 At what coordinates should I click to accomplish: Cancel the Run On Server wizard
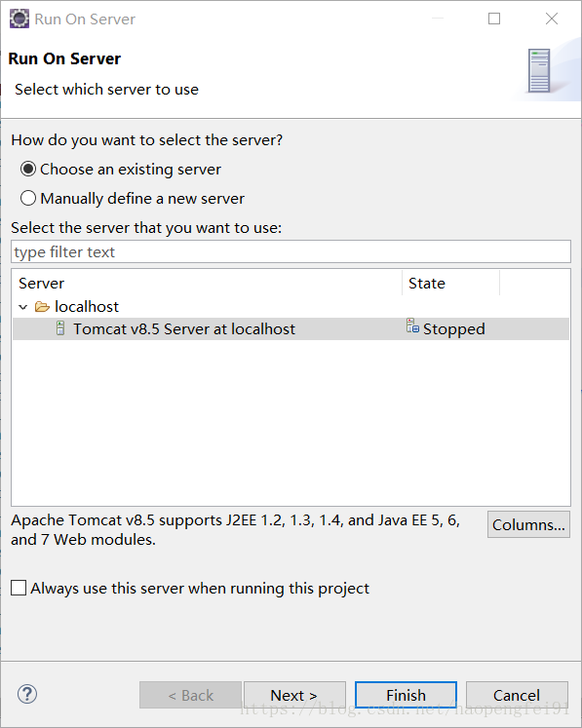517,695
